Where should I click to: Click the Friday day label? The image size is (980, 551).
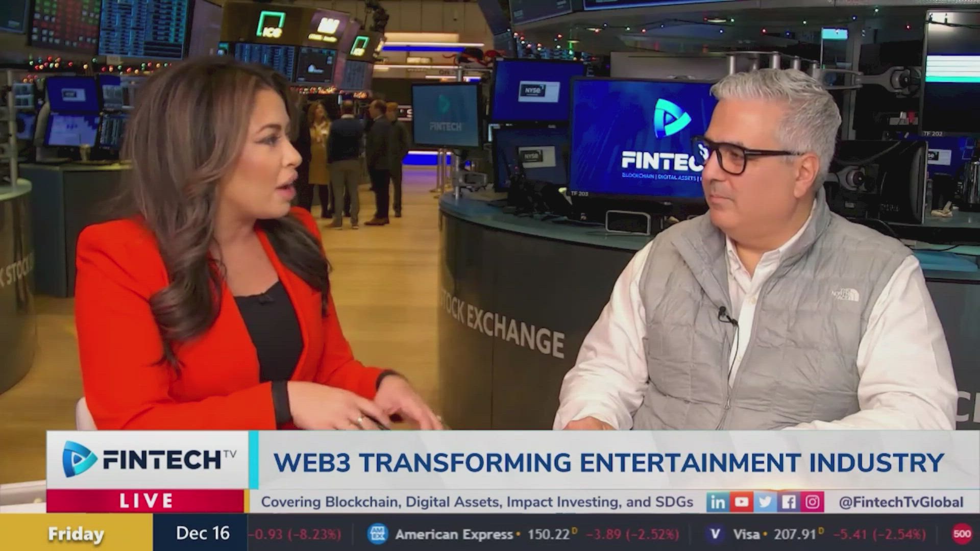76,534
